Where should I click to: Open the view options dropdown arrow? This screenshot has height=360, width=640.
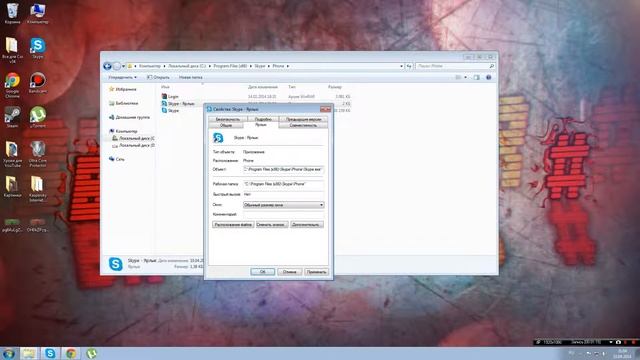(465, 77)
